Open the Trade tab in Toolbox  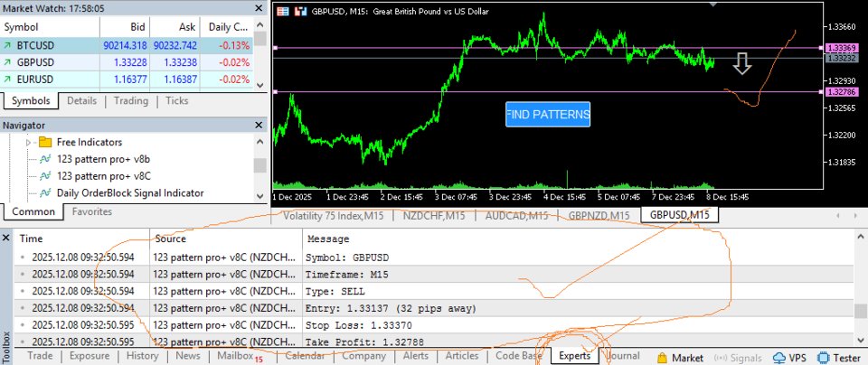[39, 356]
